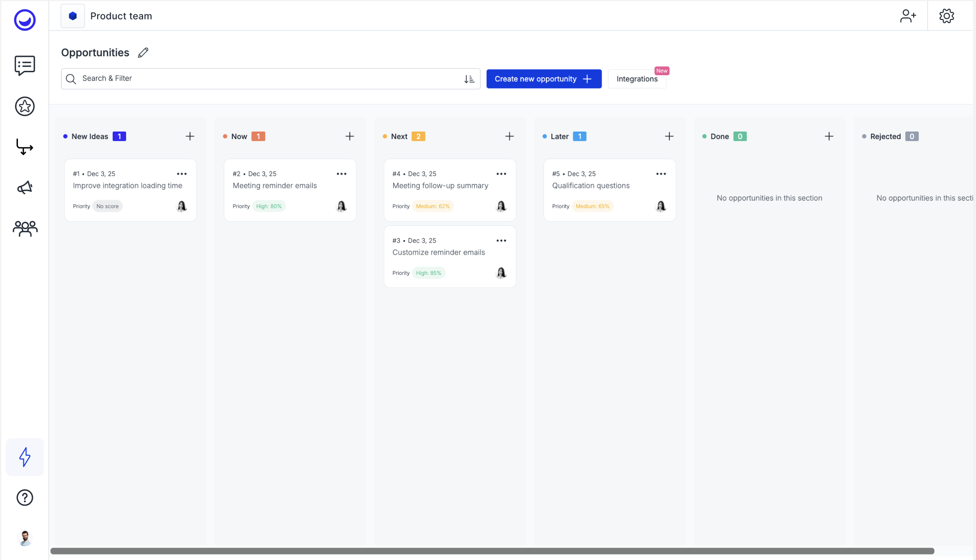Open three-dot menu on Meeting reminder emails card
This screenshot has width=976, height=560.
click(341, 174)
